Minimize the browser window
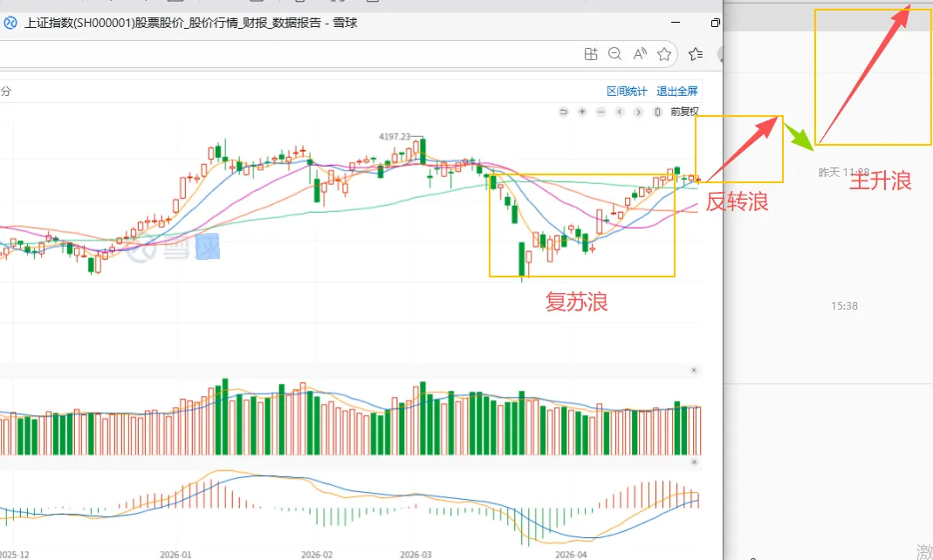This screenshot has height=560, width=933. pyautogui.click(x=676, y=23)
